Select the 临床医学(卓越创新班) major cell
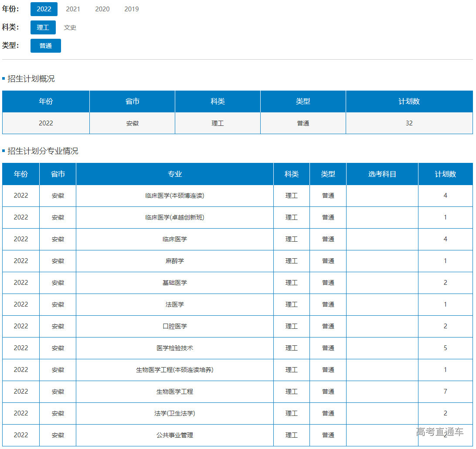This screenshot has width=476, height=449. (175, 217)
